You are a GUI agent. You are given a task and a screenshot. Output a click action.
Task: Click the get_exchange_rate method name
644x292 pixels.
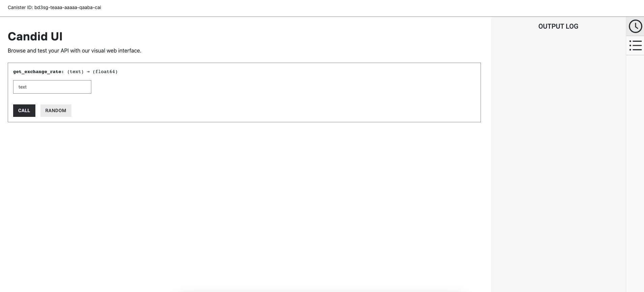coord(38,72)
